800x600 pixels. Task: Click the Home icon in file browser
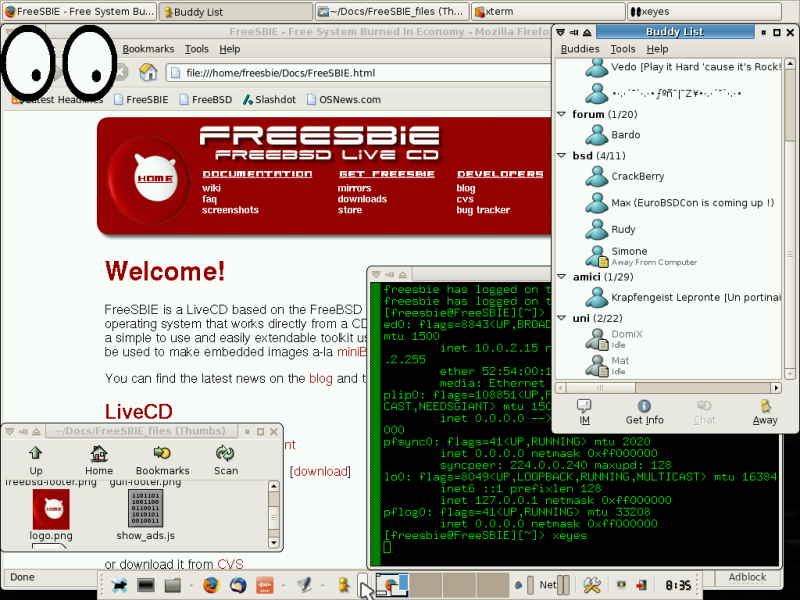point(98,458)
